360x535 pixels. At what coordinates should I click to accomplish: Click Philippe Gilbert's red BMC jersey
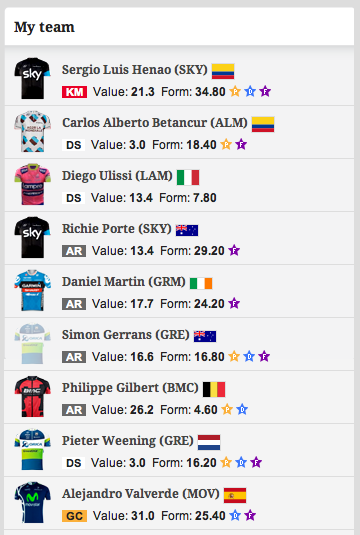tap(32, 396)
